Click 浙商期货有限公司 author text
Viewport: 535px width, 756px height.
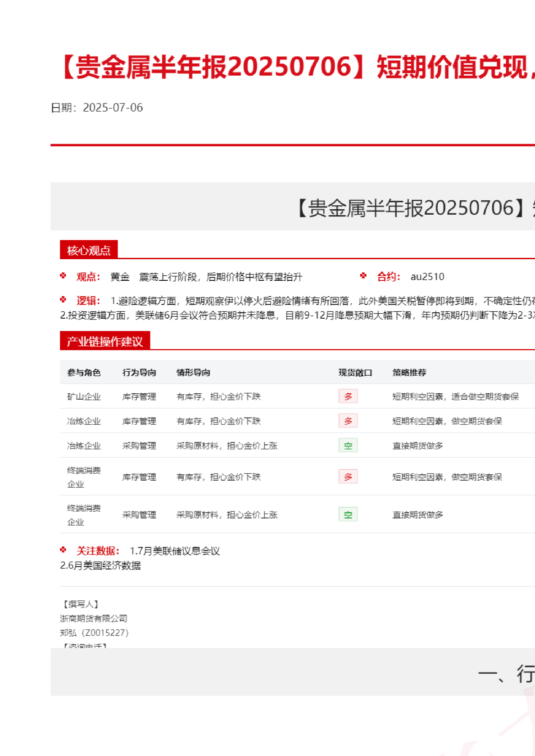[94, 618]
